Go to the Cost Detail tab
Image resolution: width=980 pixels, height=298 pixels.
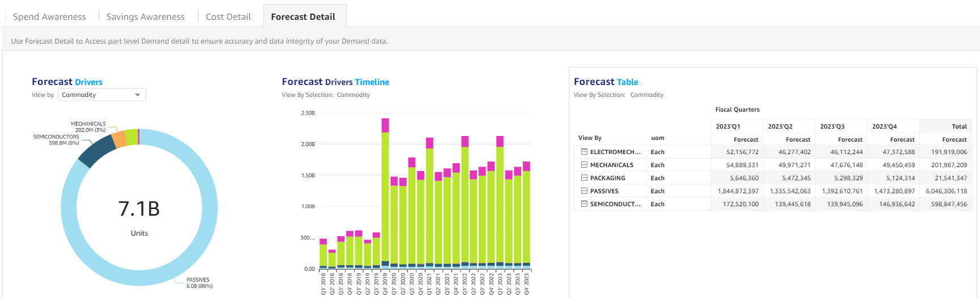[228, 16]
